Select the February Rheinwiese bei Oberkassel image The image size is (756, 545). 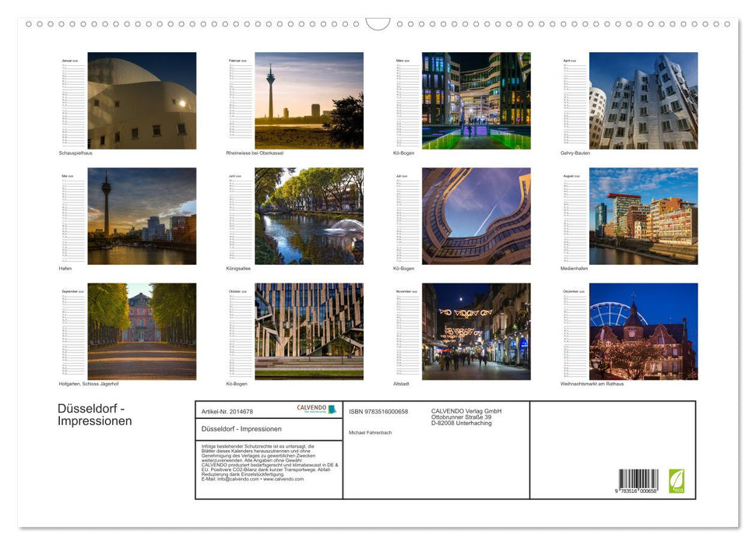coord(308,100)
